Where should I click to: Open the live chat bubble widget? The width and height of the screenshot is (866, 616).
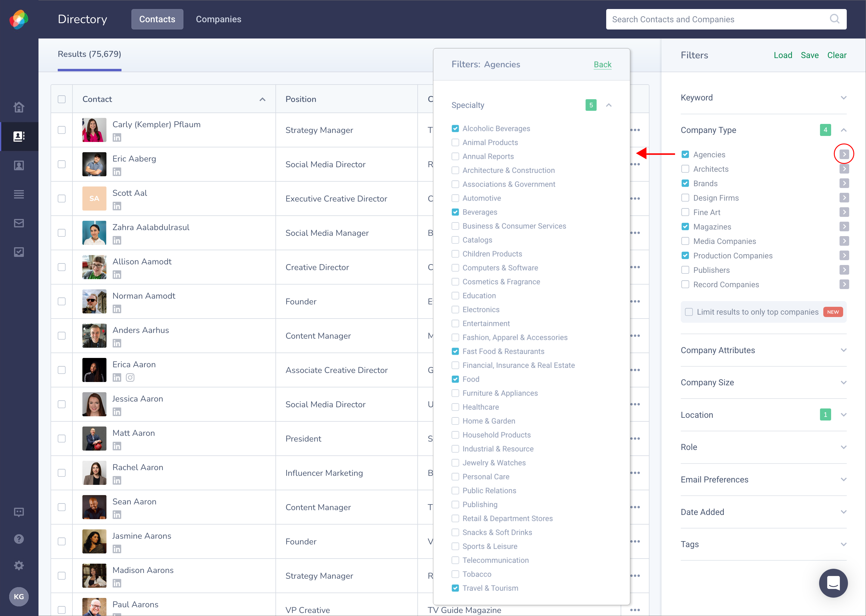click(833, 583)
